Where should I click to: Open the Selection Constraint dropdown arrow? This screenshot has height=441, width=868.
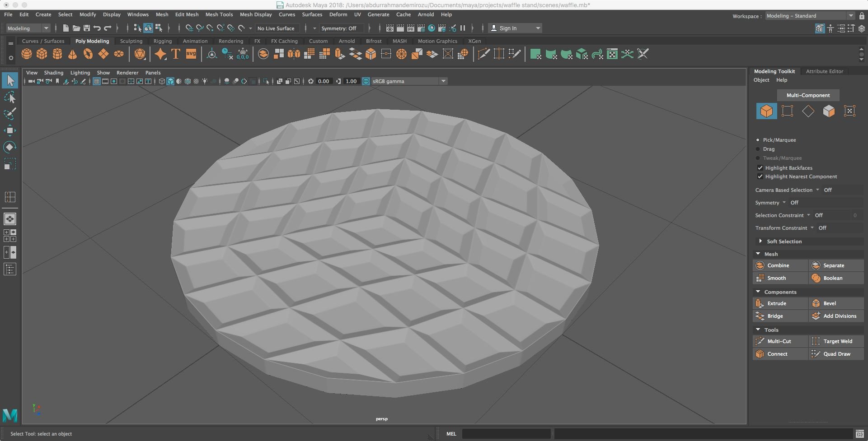(808, 215)
